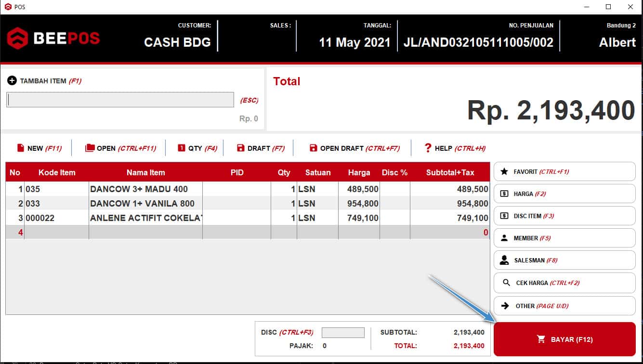Select the Disc % column header
The width and height of the screenshot is (643, 364).
395,172
